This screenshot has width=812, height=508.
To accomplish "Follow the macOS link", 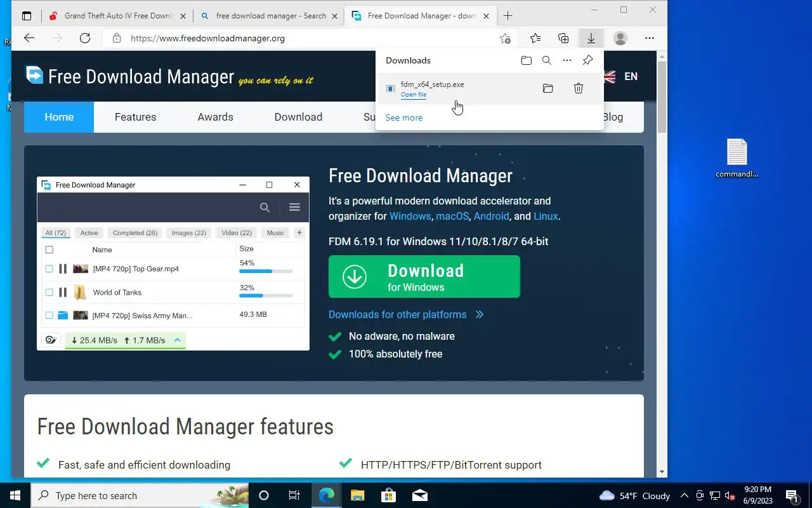I will [x=452, y=216].
